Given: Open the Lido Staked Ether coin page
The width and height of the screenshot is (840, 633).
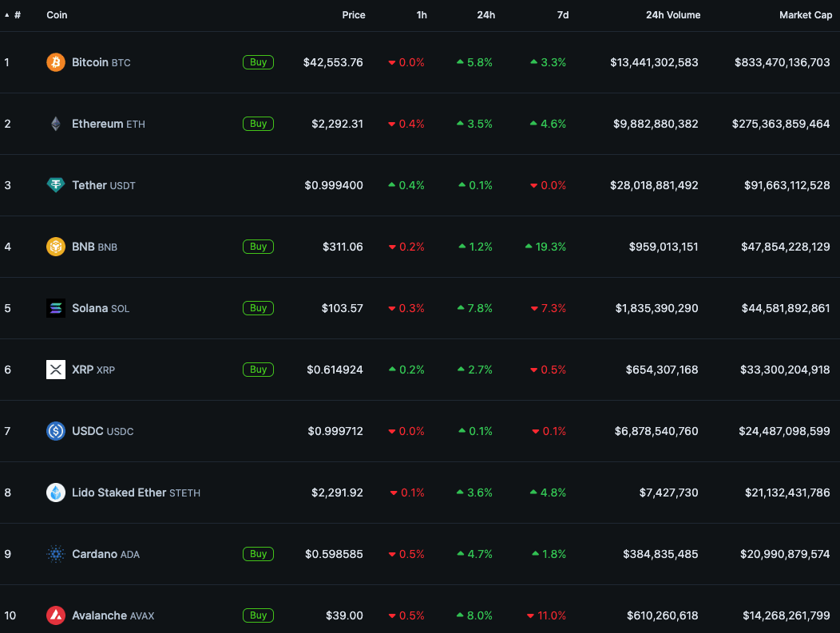Looking at the screenshot, I should pos(119,493).
